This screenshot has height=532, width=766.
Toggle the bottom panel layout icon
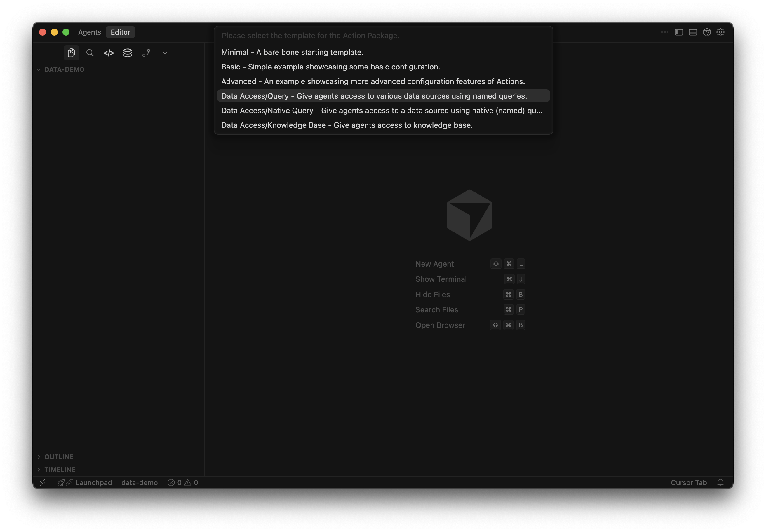pos(693,32)
